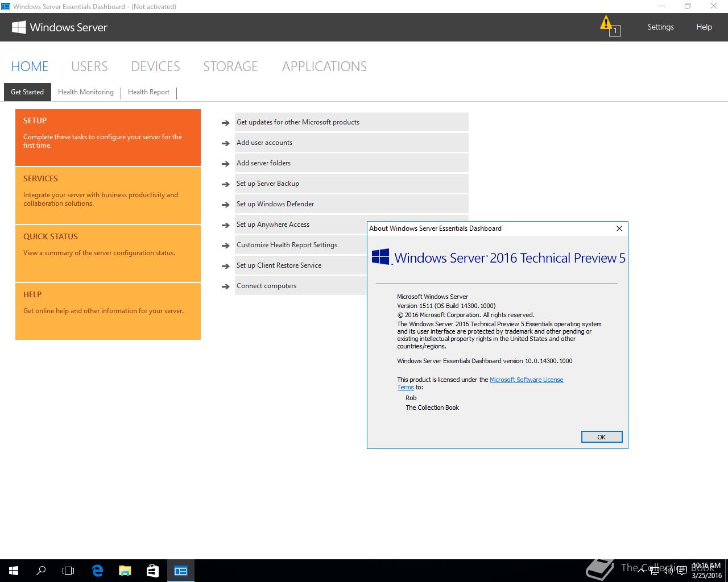The width and height of the screenshot is (728, 582).
Task: Switch to the HOME section
Action: tap(30, 66)
